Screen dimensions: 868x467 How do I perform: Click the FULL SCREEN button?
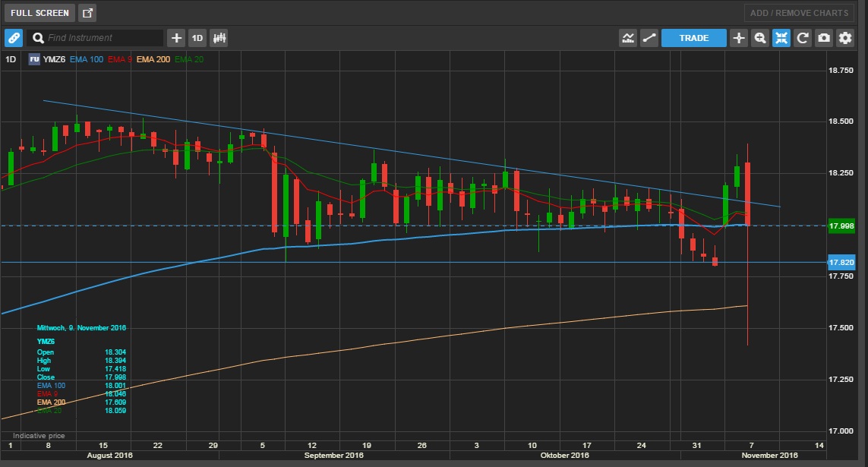click(x=38, y=12)
